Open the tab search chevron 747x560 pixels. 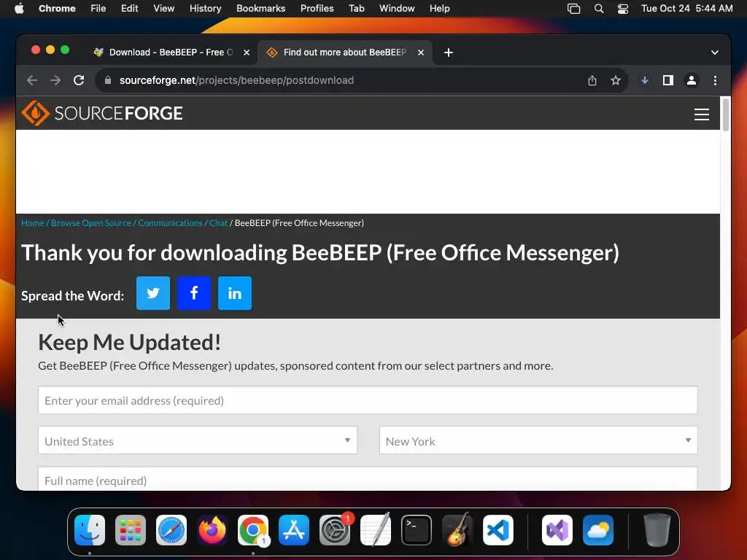(715, 52)
